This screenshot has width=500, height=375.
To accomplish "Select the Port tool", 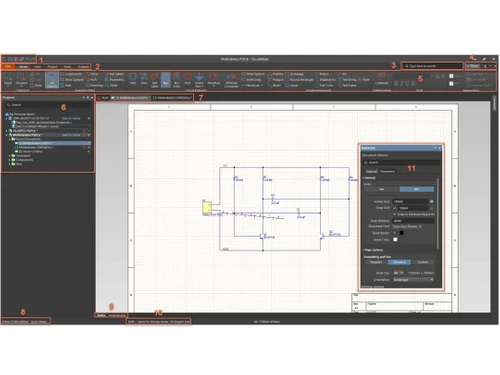I will [x=188, y=79].
